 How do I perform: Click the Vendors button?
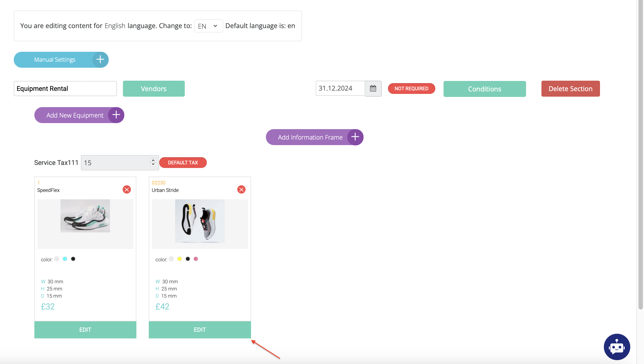pyautogui.click(x=154, y=89)
